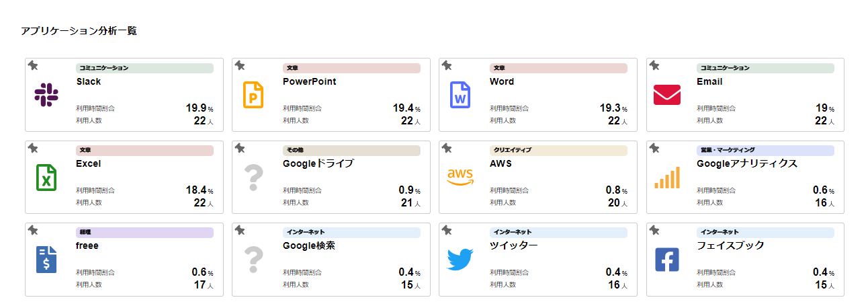Open the ツイッター application name
This screenshot has height=308, width=868.
tap(514, 246)
